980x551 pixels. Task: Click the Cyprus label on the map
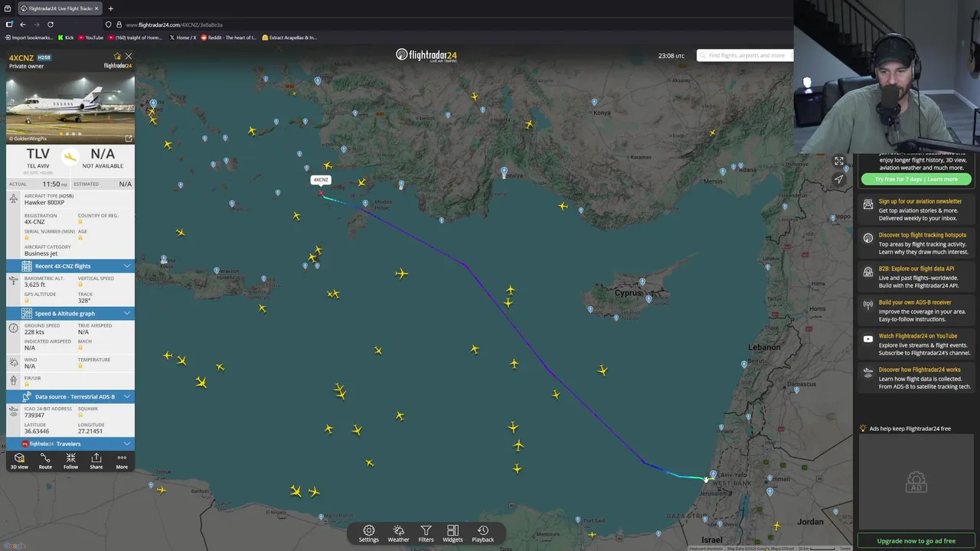627,293
